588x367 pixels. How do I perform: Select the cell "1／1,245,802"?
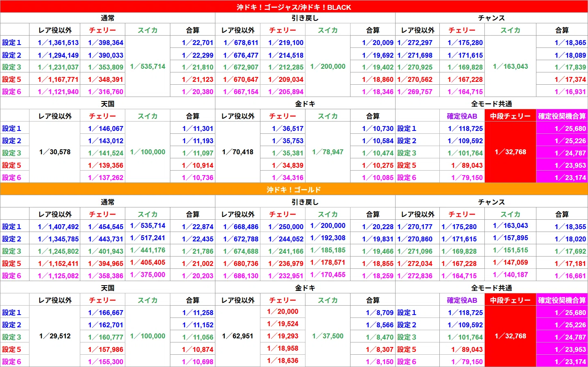pyautogui.click(x=55, y=251)
